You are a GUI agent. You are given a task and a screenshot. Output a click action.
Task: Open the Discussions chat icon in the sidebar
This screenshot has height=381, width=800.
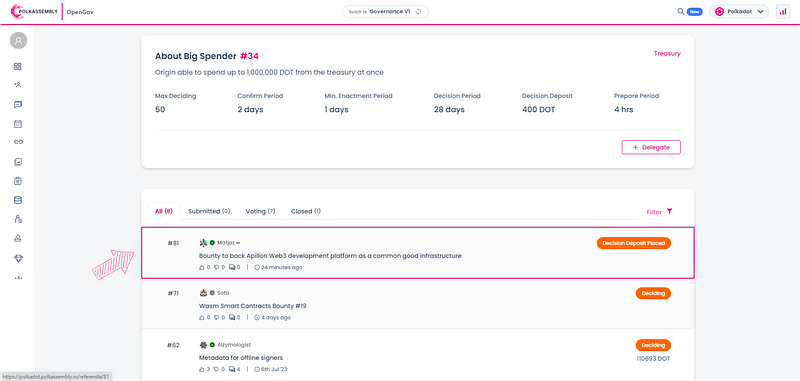point(18,105)
